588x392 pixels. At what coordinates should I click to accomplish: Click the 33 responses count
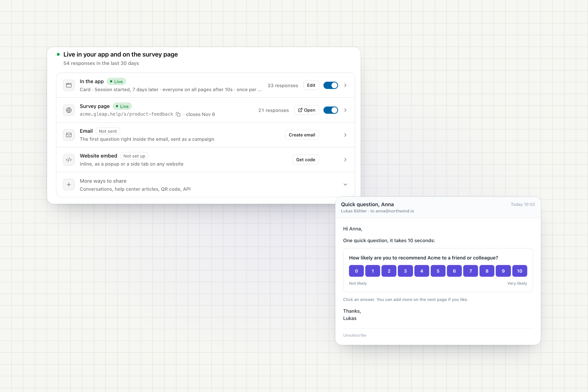tap(283, 86)
